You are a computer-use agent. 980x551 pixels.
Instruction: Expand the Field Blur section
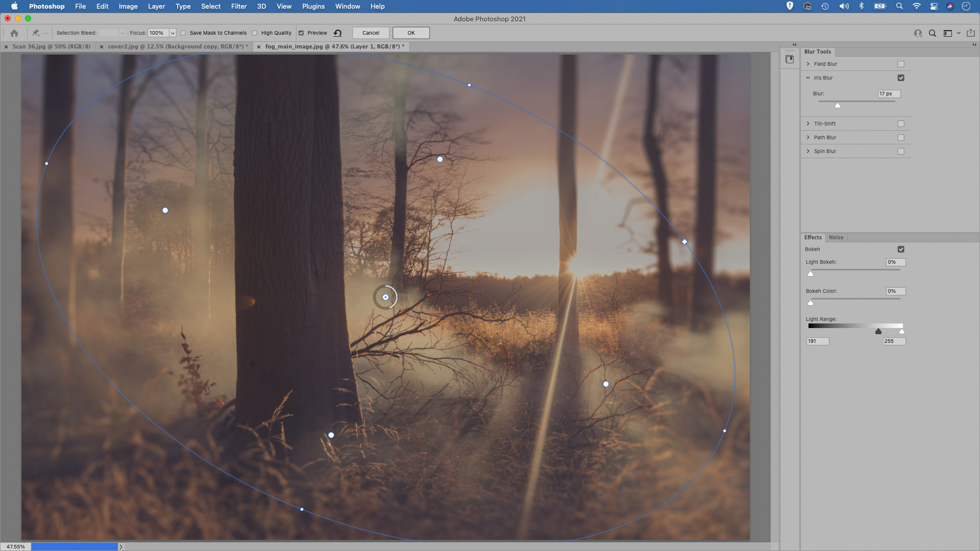808,64
